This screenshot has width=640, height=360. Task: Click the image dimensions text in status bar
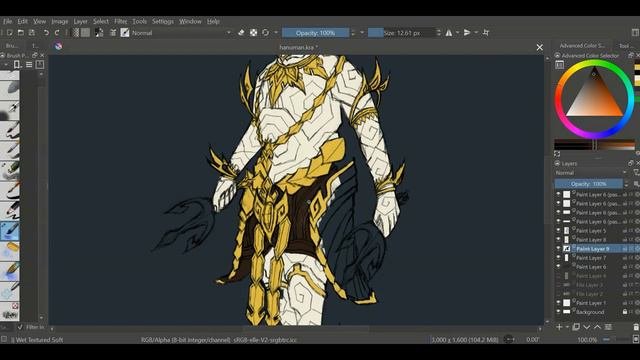[464, 340]
